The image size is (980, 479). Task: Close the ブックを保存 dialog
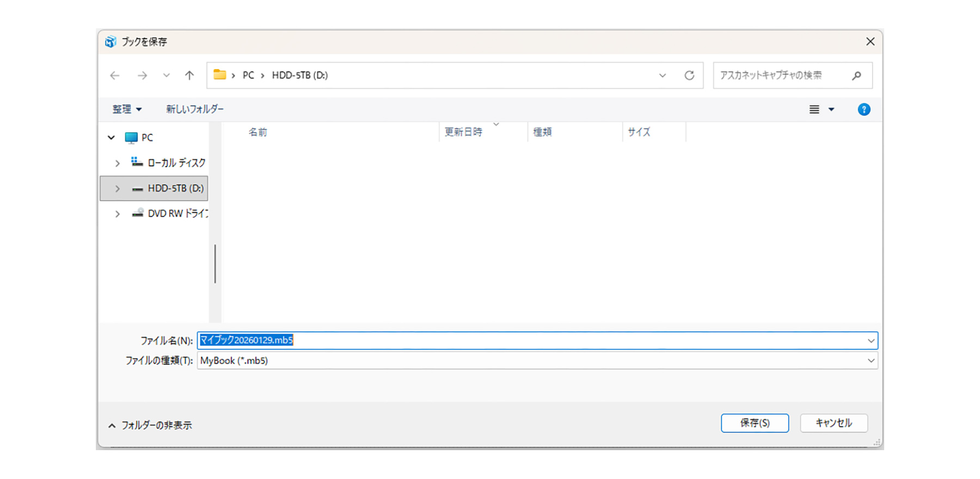pos(870,42)
